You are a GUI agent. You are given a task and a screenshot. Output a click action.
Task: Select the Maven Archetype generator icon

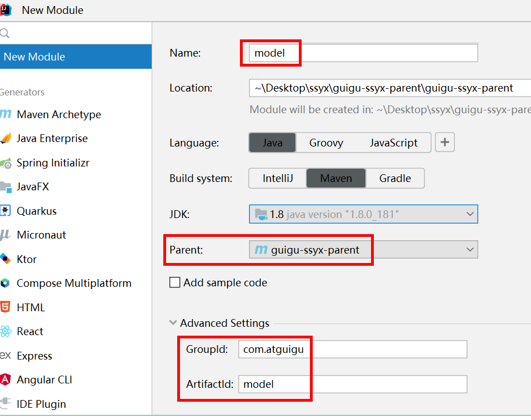(x=6, y=115)
